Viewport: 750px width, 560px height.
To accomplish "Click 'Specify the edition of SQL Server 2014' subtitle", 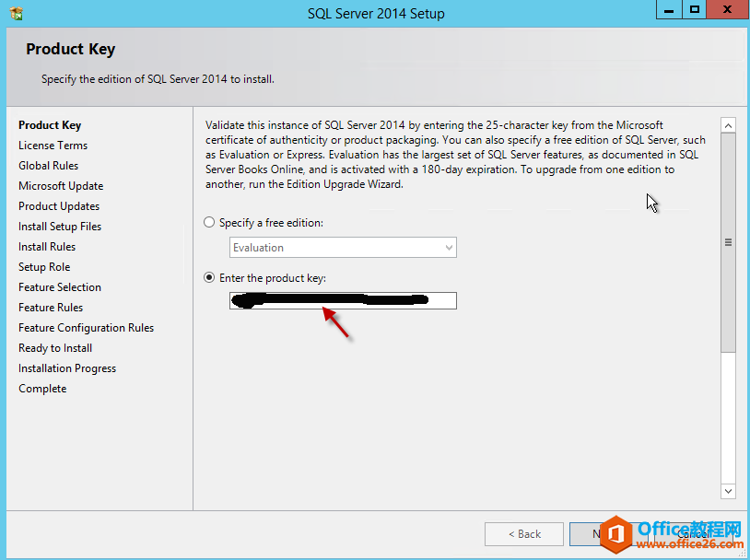I will (x=158, y=79).
